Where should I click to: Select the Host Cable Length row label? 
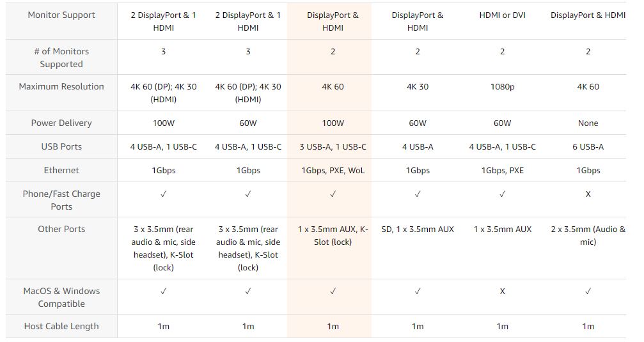click(x=61, y=326)
